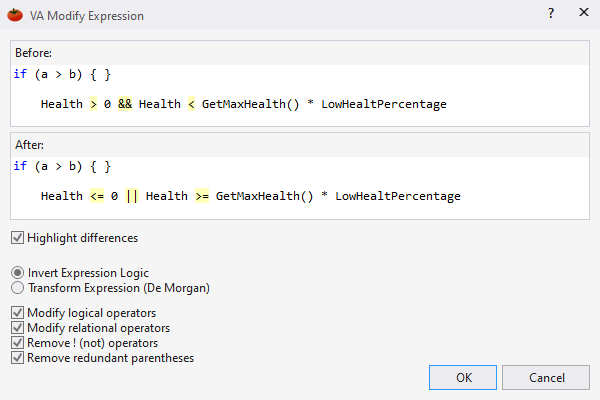Toggle the Highlight differences checkbox
The width and height of the screenshot is (600, 400).
click(18, 238)
